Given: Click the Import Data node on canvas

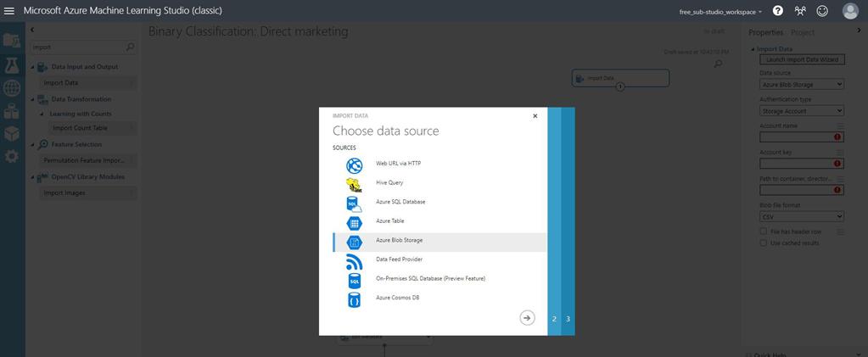Looking at the screenshot, I should [x=620, y=79].
